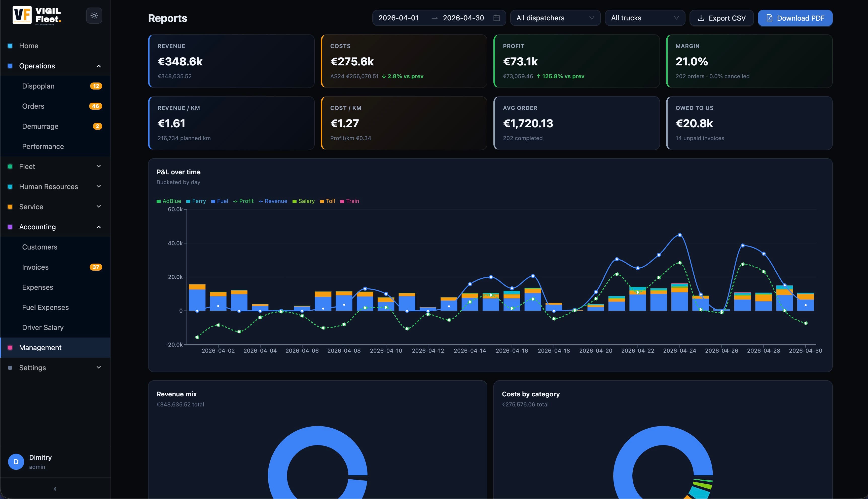Click the Invoices badge showing 37
Viewport: 868px width, 499px height.
coord(96,267)
